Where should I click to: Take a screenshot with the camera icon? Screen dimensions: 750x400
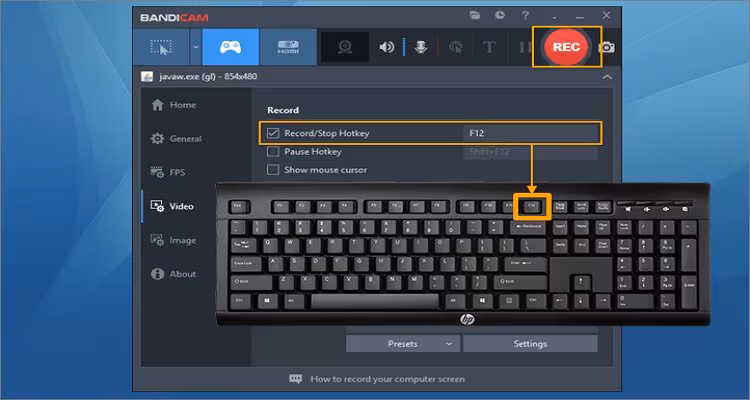coord(607,47)
